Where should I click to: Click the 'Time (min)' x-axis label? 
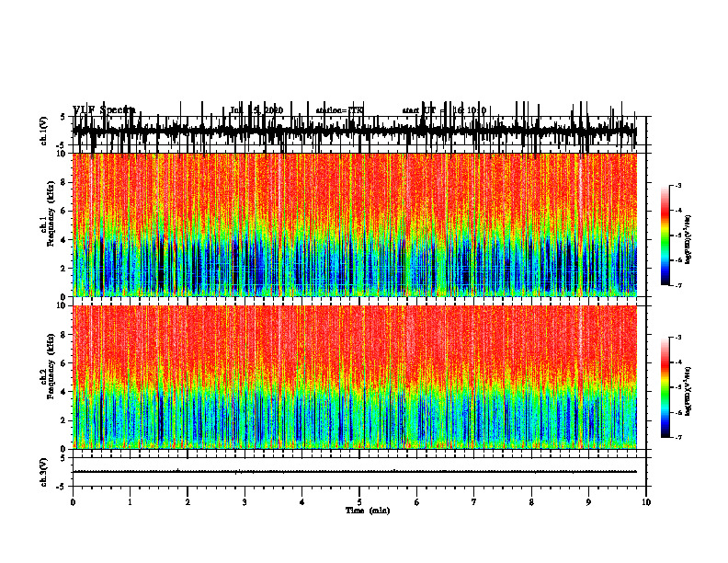368,511
